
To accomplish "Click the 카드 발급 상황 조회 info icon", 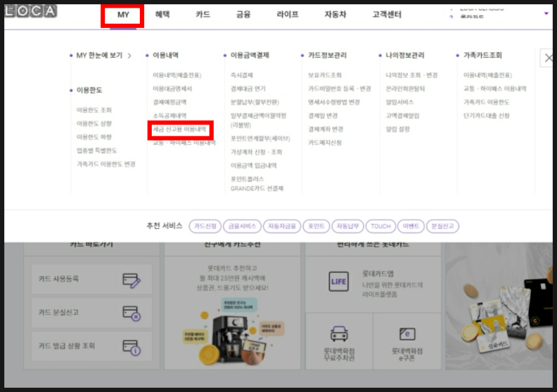I will pos(132,347).
